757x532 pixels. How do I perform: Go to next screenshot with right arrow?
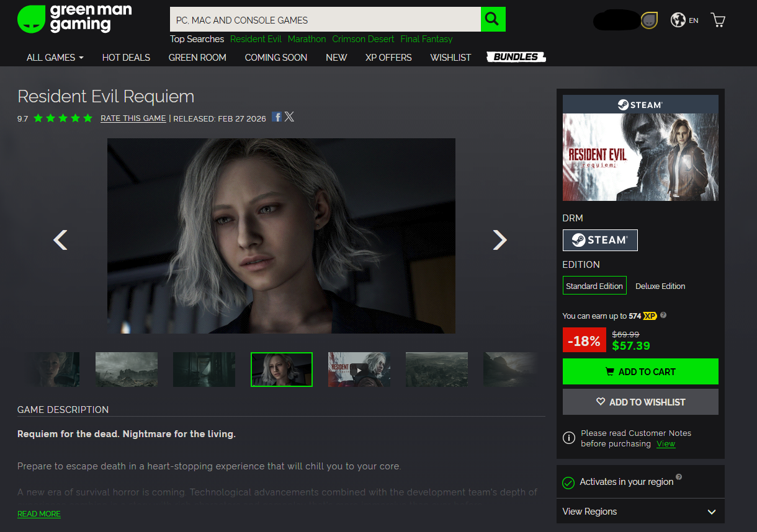499,239
